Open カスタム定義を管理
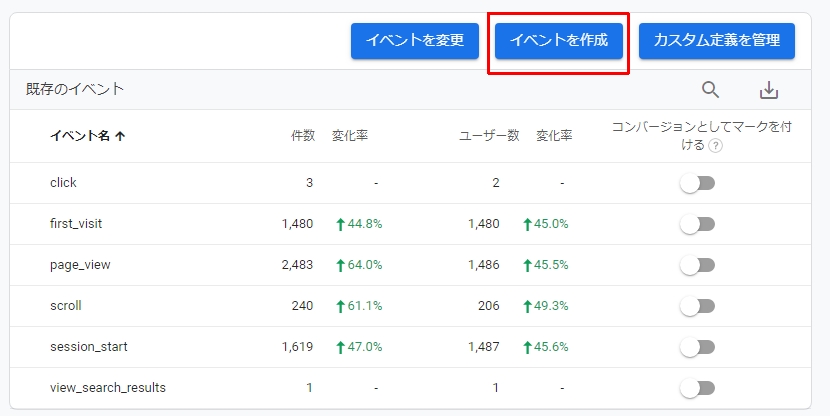The height and width of the screenshot is (416, 830). (x=717, y=41)
